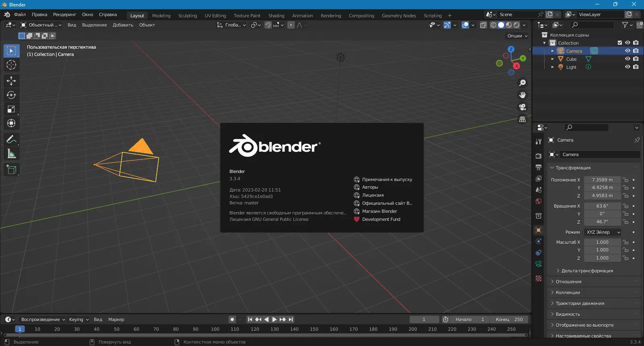Choose the Annotate tool
Screen dimensions: 644x346
[x=11, y=140]
